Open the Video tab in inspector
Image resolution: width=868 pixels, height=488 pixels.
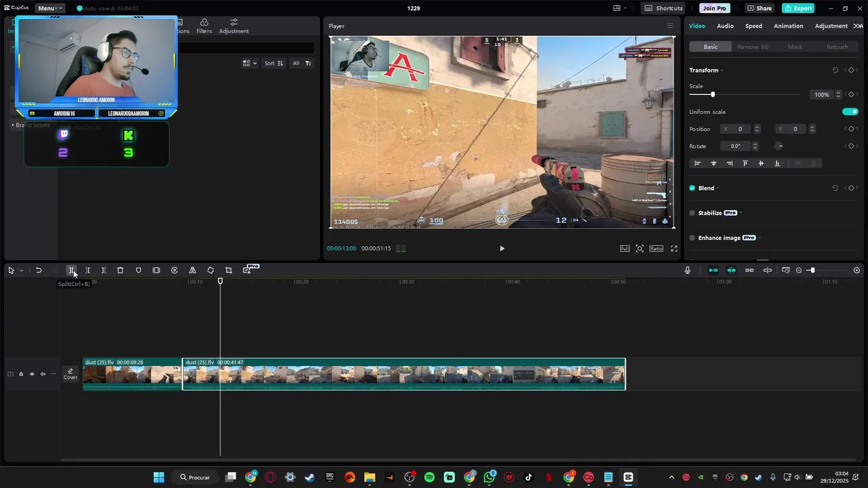pyautogui.click(x=697, y=26)
